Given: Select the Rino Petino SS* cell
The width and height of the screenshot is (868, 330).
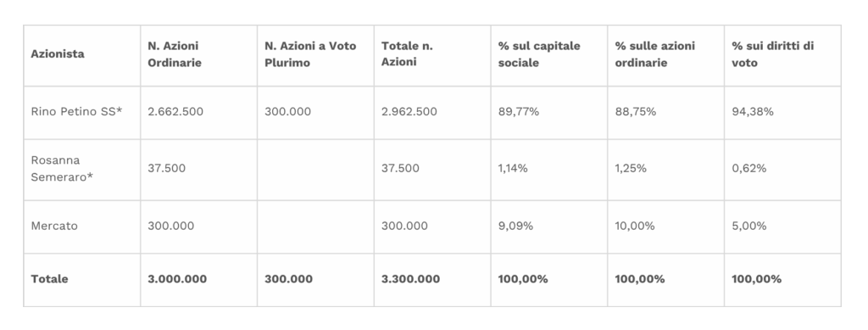Looking at the screenshot, I should click(76, 111).
